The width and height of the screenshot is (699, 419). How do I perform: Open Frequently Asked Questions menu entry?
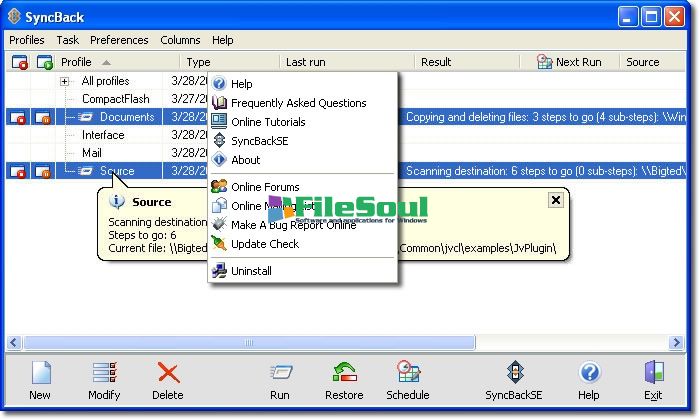point(303,103)
